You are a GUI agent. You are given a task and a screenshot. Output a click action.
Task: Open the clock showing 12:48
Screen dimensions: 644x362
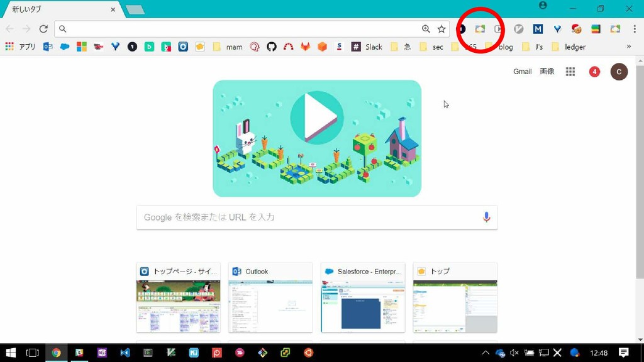(599, 353)
